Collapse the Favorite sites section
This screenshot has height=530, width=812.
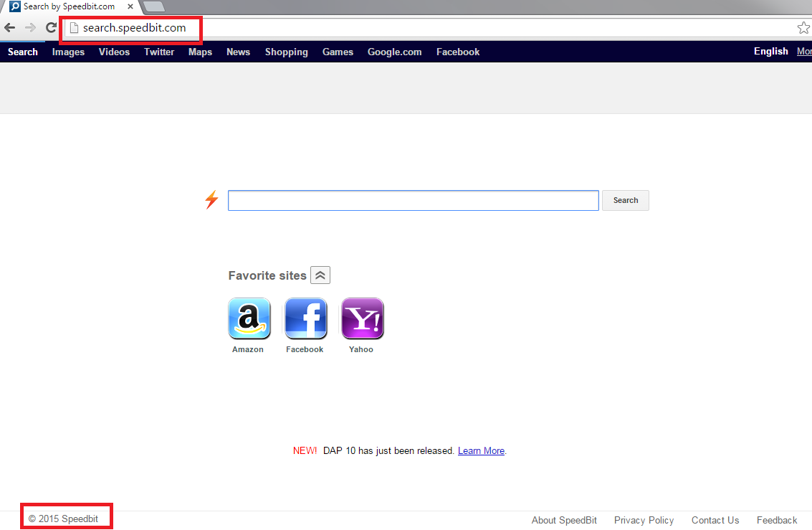click(320, 275)
